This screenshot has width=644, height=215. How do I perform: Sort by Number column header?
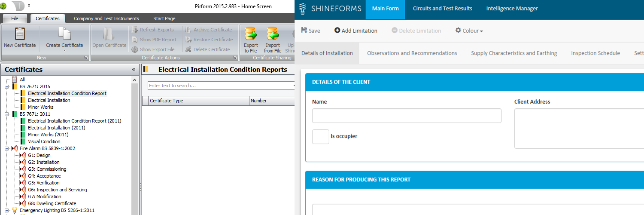(x=272, y=101)
